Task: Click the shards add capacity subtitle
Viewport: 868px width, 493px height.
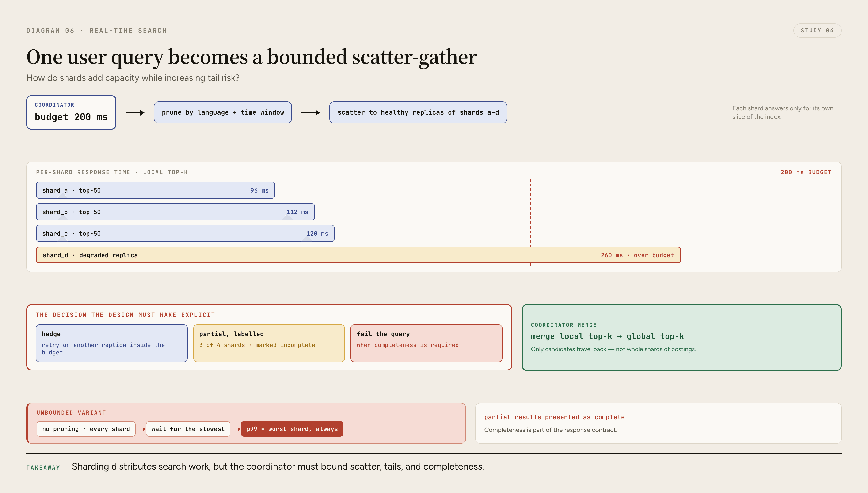Action: pos(133,78)
